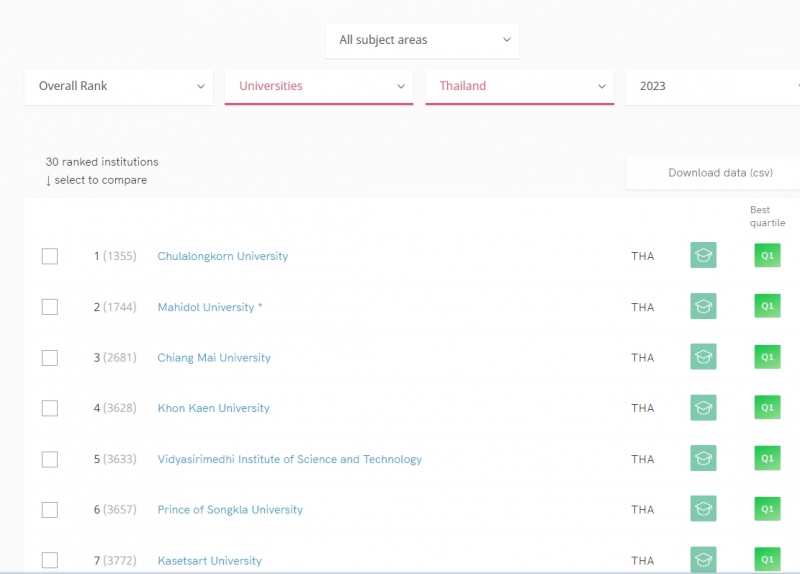This screenshot has height=574, width=800.
Task: Click THA country code in Prince of Songkla row
Action: pyautogui.click(x=642, y=510)
